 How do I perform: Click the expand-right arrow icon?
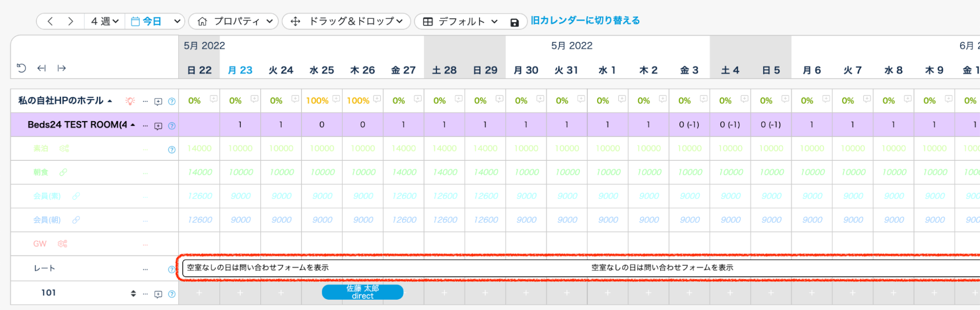point(62,68)
